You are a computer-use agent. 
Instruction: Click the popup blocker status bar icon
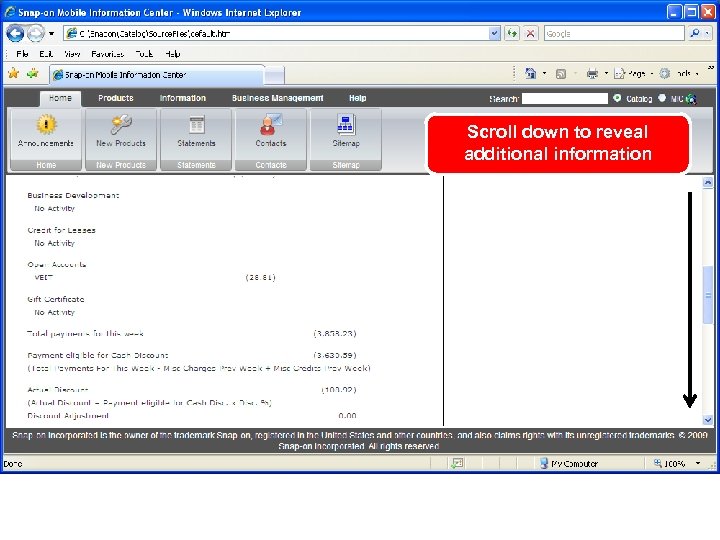click(x=457, y=463)
